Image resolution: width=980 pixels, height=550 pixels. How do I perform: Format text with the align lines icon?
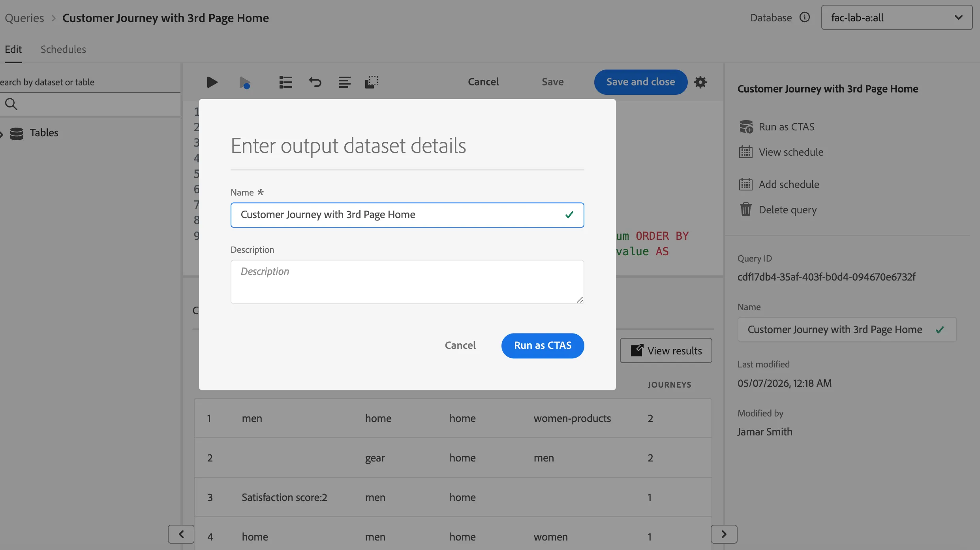344,82
